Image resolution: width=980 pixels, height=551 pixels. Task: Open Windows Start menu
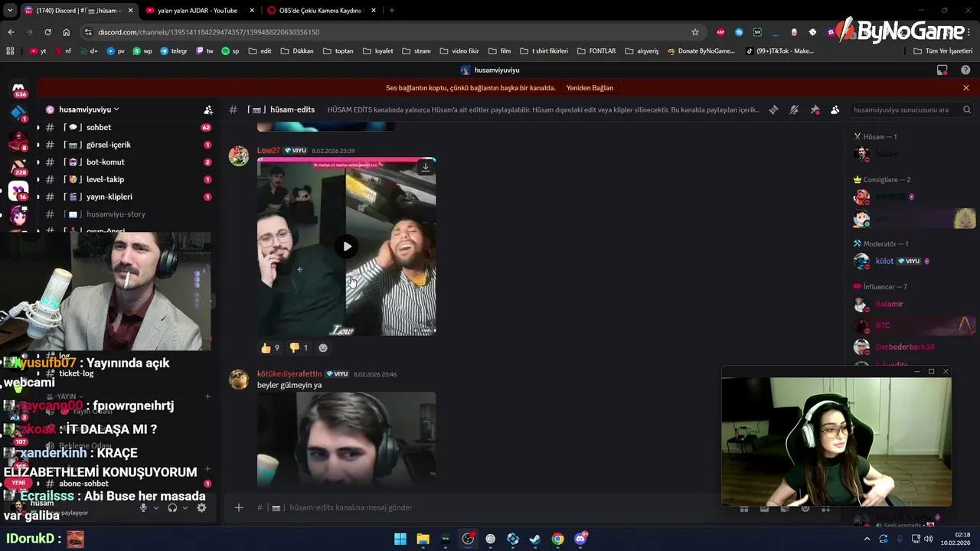[x=400, y=539]
